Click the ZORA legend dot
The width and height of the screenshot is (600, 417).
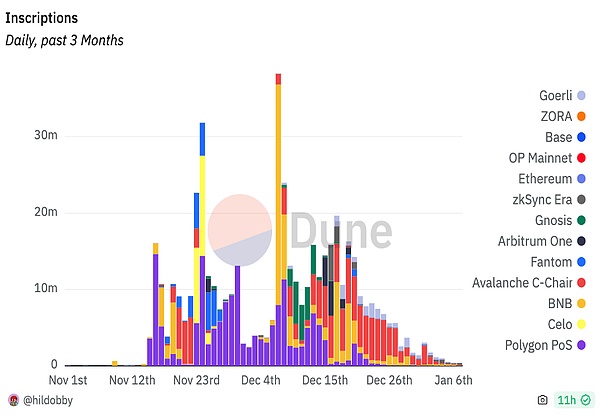581,116
